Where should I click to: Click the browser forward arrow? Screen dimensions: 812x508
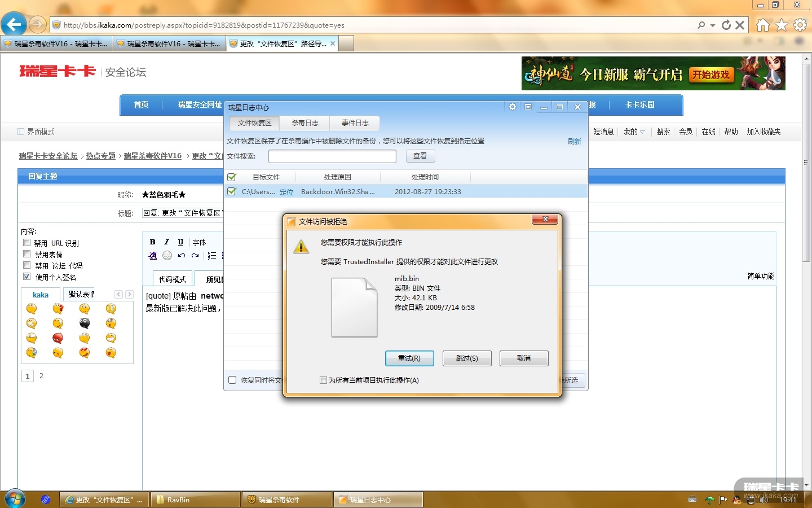pos(37,24)
